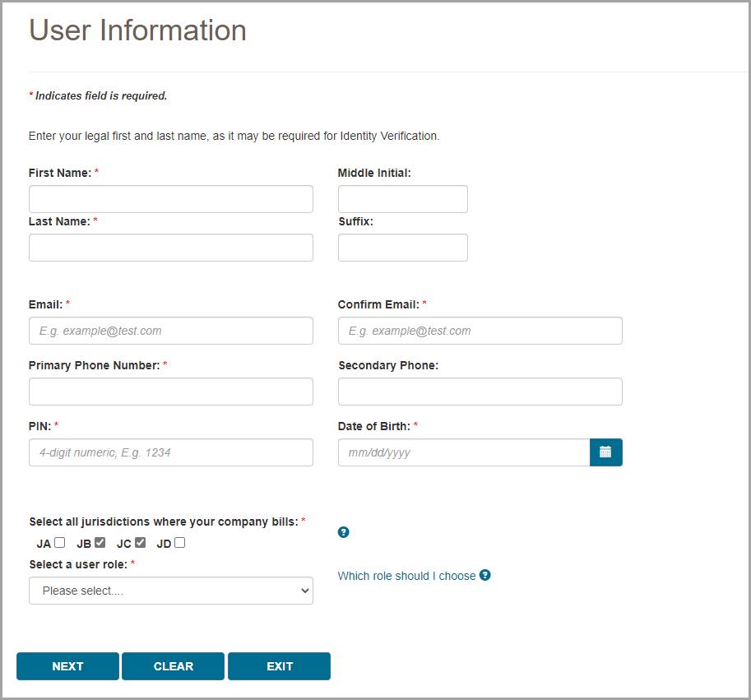Uncheck the JB jurisdiction checkbox
Screen dimensions: 751x700
pos(100,543)
